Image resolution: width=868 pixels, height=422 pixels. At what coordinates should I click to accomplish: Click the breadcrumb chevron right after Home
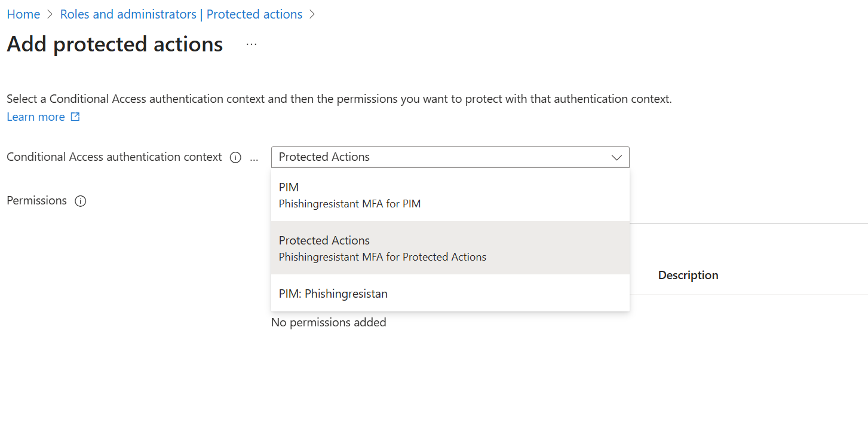coord(50,14)
